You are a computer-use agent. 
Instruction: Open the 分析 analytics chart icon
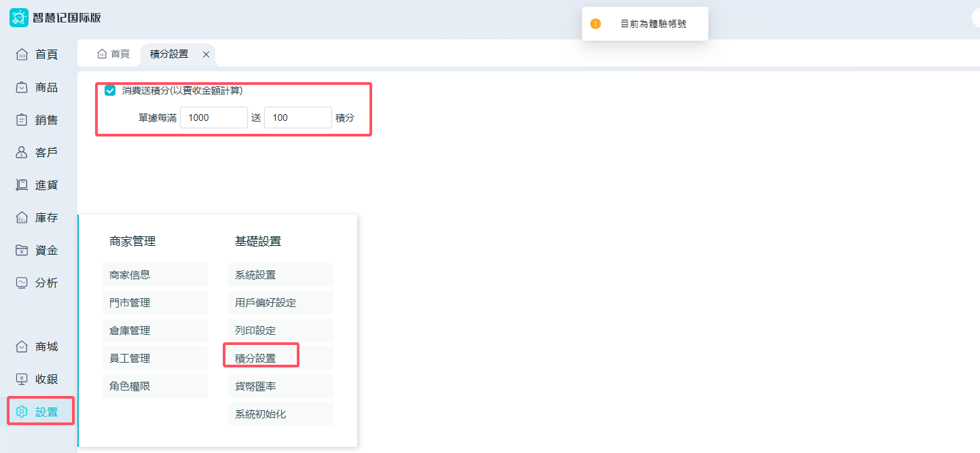(22, 283)
